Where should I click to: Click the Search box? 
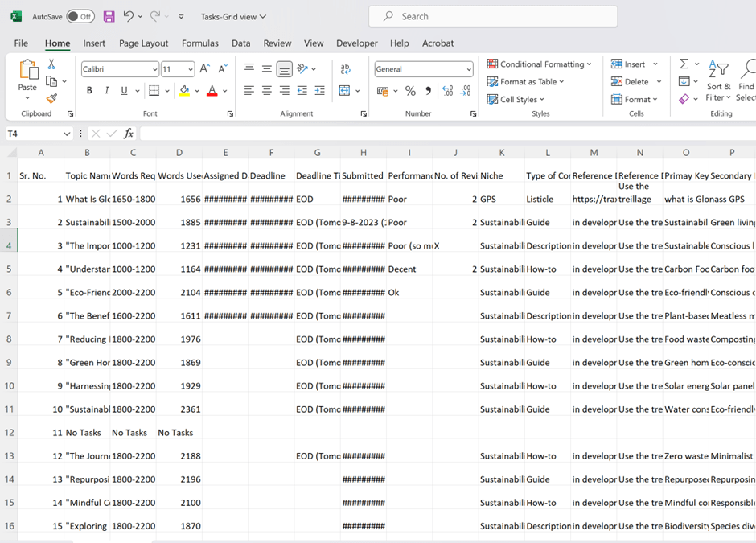pyautogui.click(x=493, y=16)
